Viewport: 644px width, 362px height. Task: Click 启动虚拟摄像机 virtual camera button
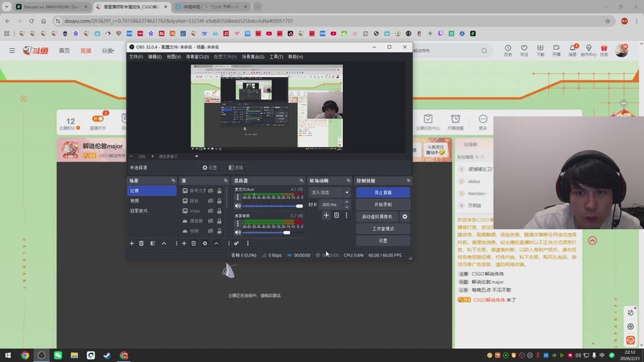(x=377, y=216)
